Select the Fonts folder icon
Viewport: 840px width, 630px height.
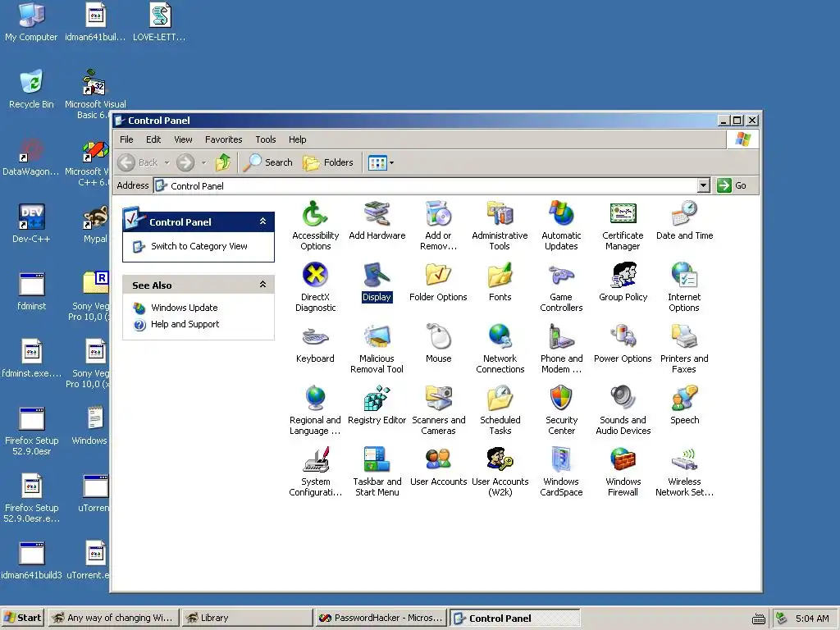tap(500, 275)
